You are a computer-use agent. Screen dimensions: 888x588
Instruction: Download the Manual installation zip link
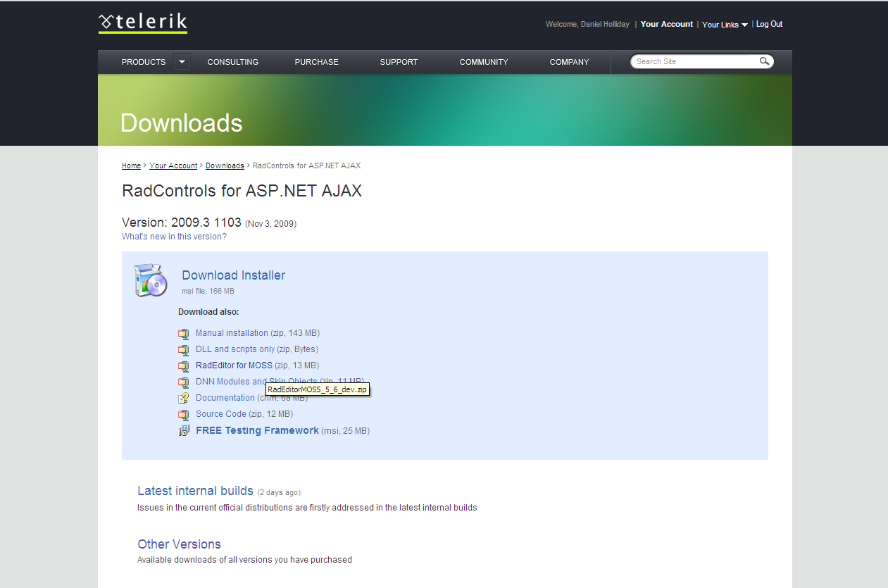[232, 333]
